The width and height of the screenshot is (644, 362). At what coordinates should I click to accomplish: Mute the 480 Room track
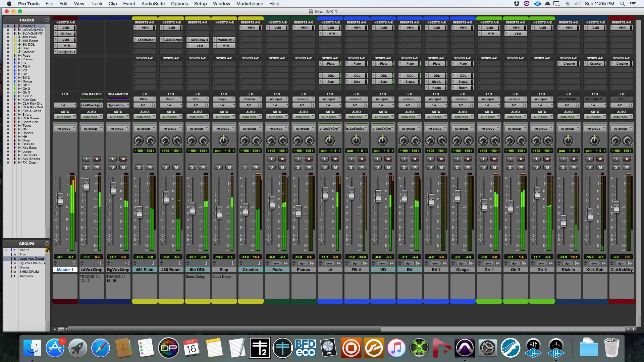coord(176,167)
